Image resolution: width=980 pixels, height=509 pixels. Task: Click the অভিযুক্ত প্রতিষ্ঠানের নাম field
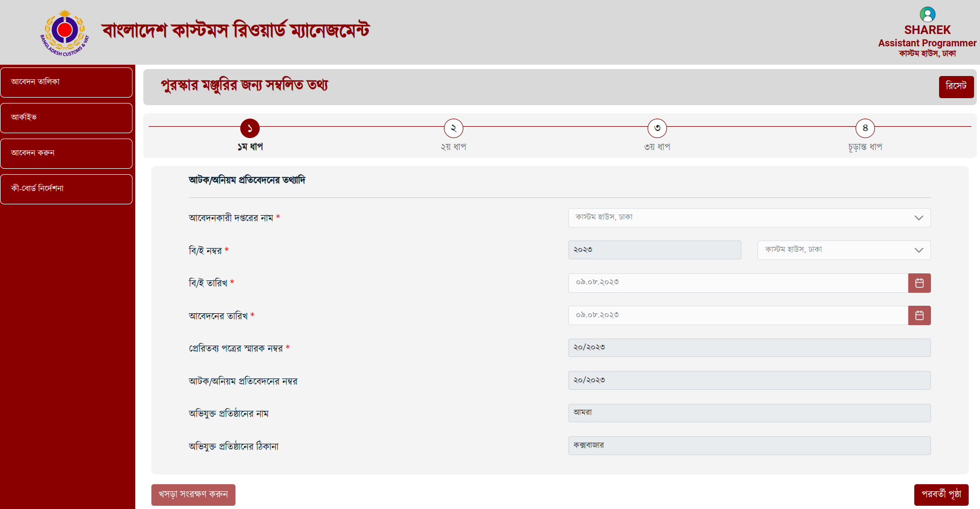[x=749, y=413]
